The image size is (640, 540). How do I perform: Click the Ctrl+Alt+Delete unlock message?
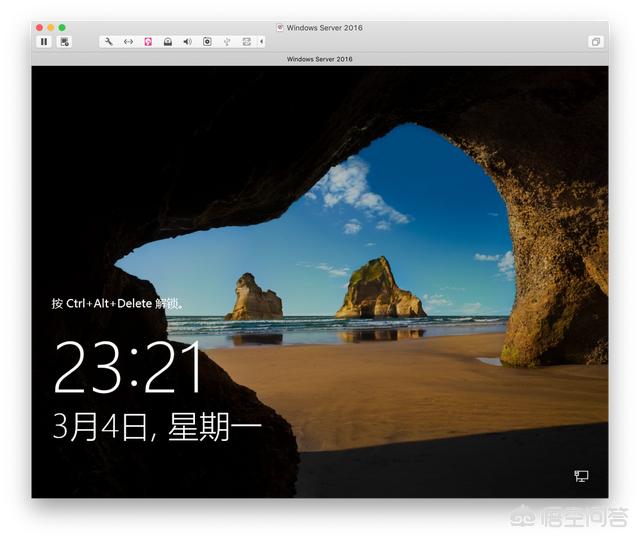[118, 304]
